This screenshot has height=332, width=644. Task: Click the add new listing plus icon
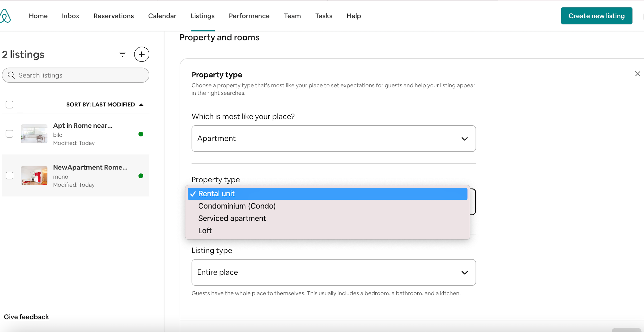[142, 54]
